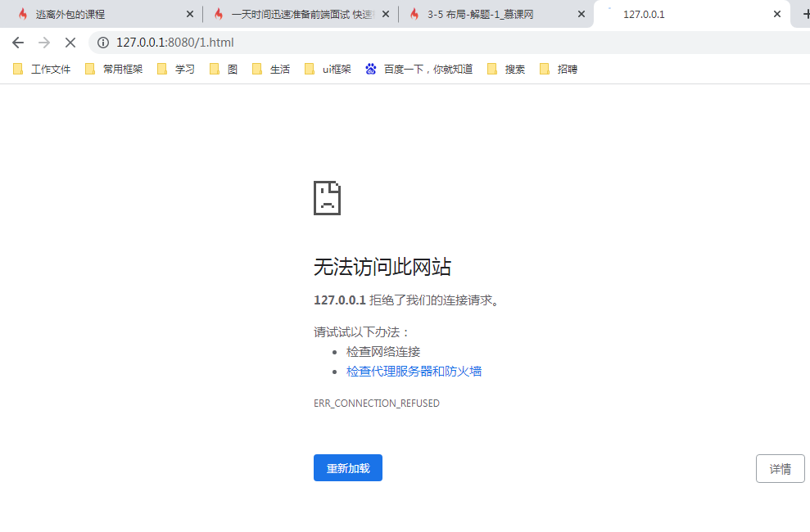Viewport: 810px width, 532px height.
Task: Close the 一天时间迅速准备前端面试 tab
Action: coord(385,13)
